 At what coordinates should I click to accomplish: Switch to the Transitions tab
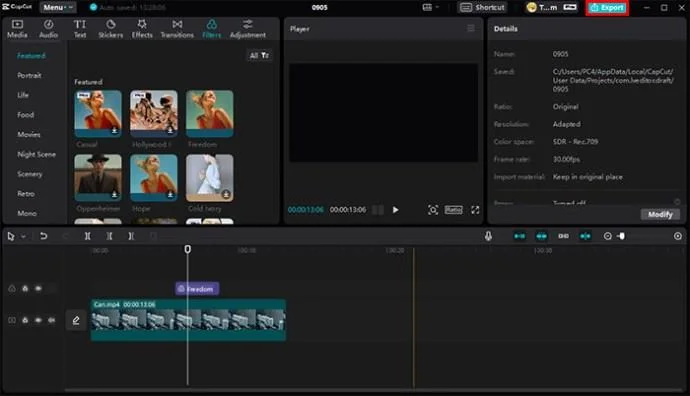point(177,29)
